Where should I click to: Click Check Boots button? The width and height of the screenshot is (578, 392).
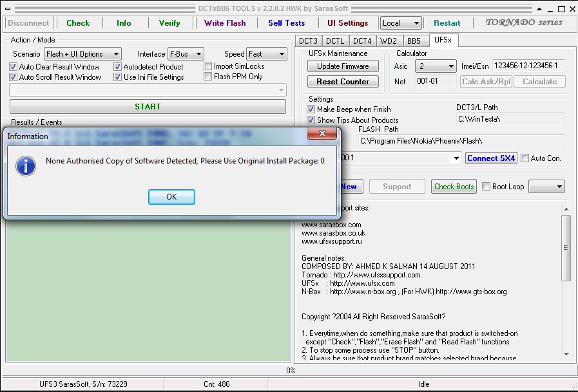pos(454,187)
